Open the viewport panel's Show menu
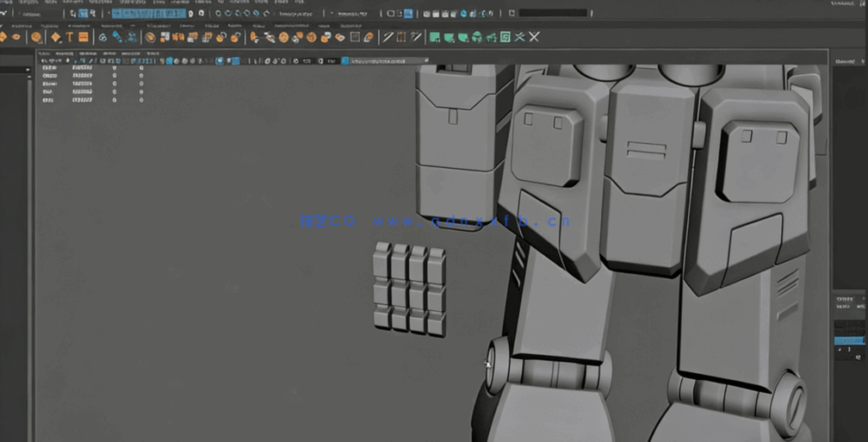The image size is (868, 442). [110, 54]
